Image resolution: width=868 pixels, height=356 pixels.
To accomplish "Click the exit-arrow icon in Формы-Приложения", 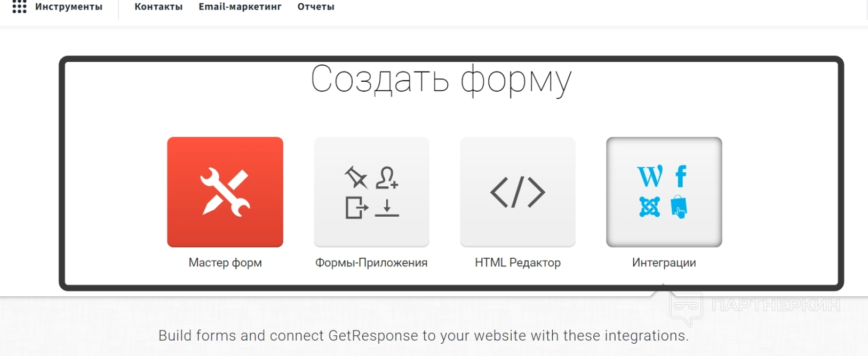I will [x=356, y=207].
